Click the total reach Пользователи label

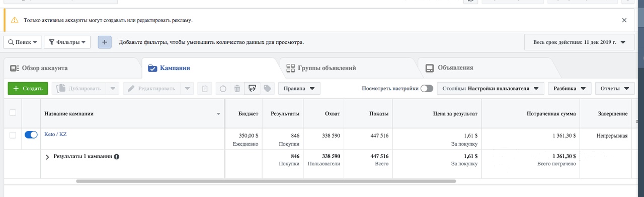[x=324, y=164]
